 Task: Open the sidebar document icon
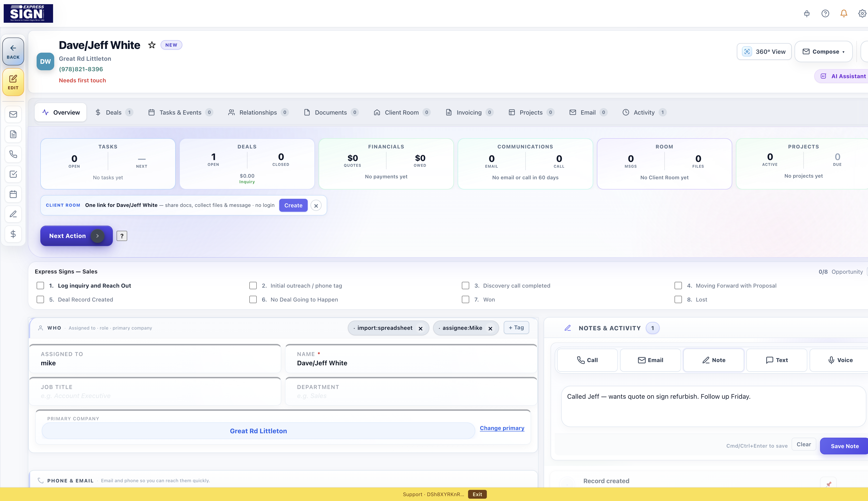click(13, 134)
